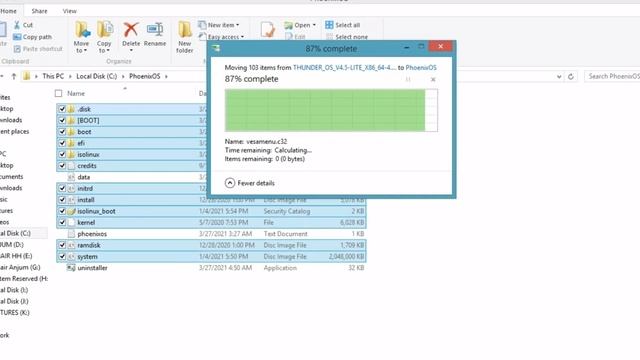Click the Select none icon
This screenshot has height=360, width=640.
coord(329,37)
